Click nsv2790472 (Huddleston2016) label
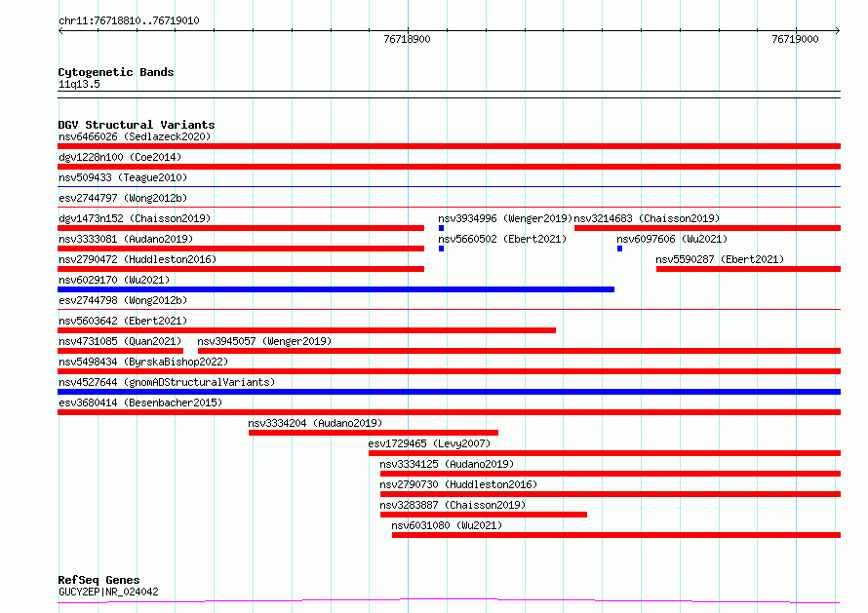Viewport: 868px width, 613px height. (x=138, y=259)
